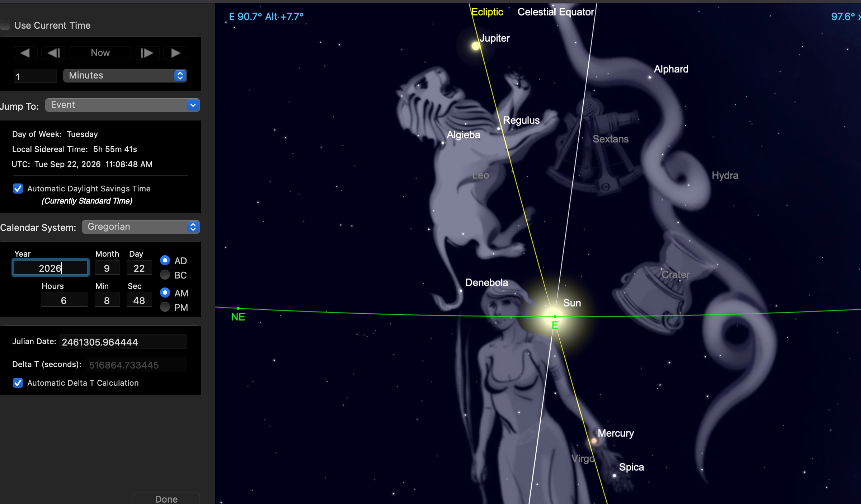Click the Done button

(x=166, y=499)
